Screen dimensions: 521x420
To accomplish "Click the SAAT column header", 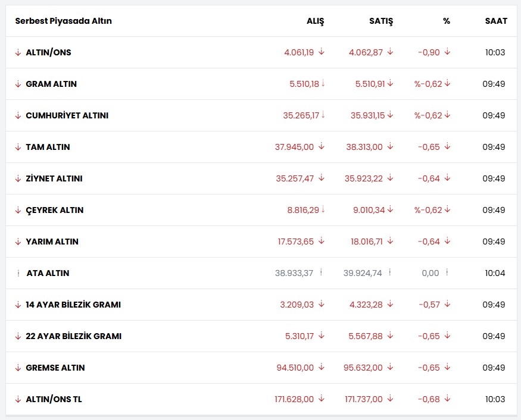I will (x=496, y=21).
